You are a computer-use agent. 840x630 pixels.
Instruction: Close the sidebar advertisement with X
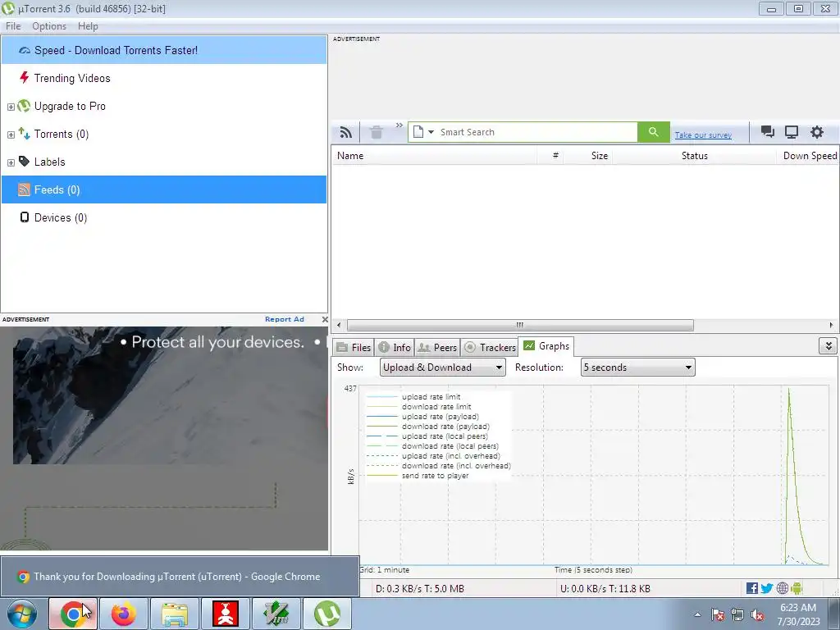point(325,319)
